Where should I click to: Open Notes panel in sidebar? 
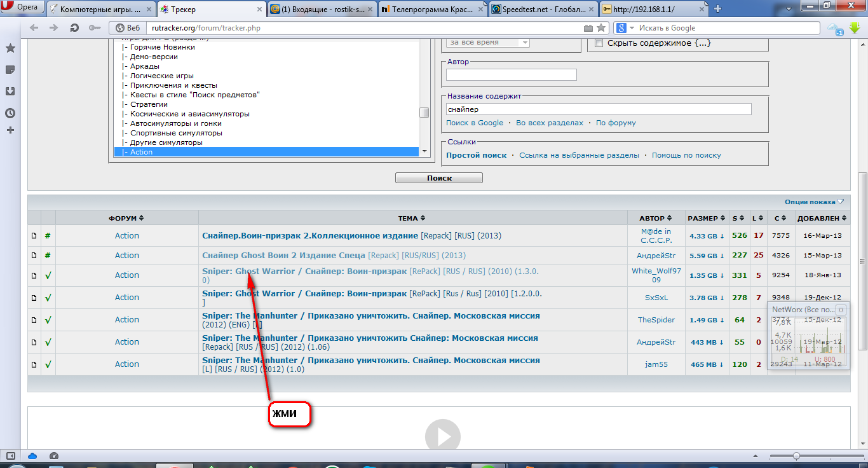point(10,69)
